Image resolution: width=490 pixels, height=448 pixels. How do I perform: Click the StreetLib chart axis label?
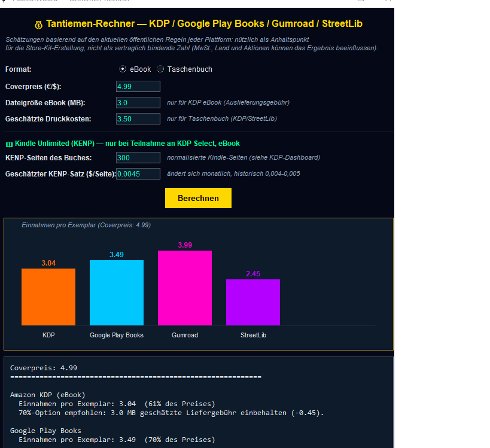[253, 335]
